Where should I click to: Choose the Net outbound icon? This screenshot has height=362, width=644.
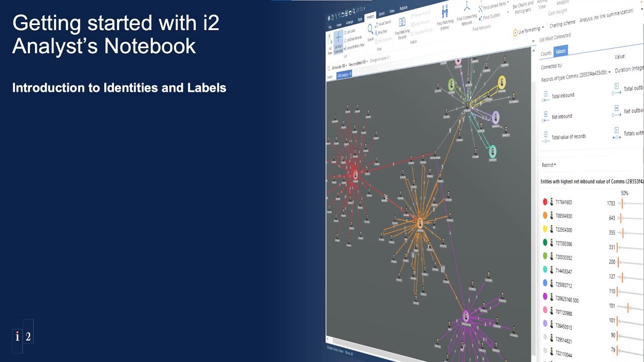click(617, 111)
